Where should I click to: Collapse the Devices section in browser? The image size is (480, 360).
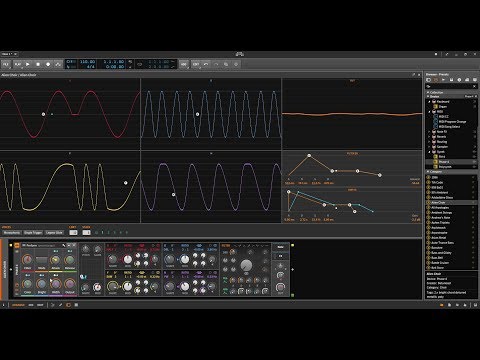(x=428, y=96)
